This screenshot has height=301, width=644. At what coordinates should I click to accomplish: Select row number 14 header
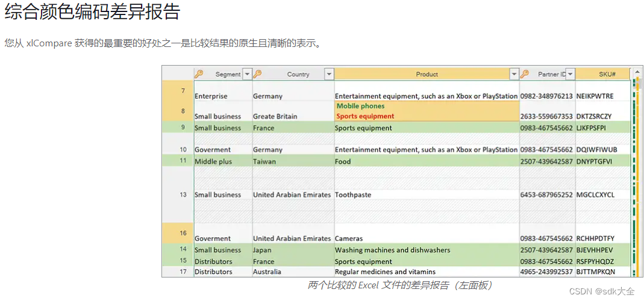[178, 249]
